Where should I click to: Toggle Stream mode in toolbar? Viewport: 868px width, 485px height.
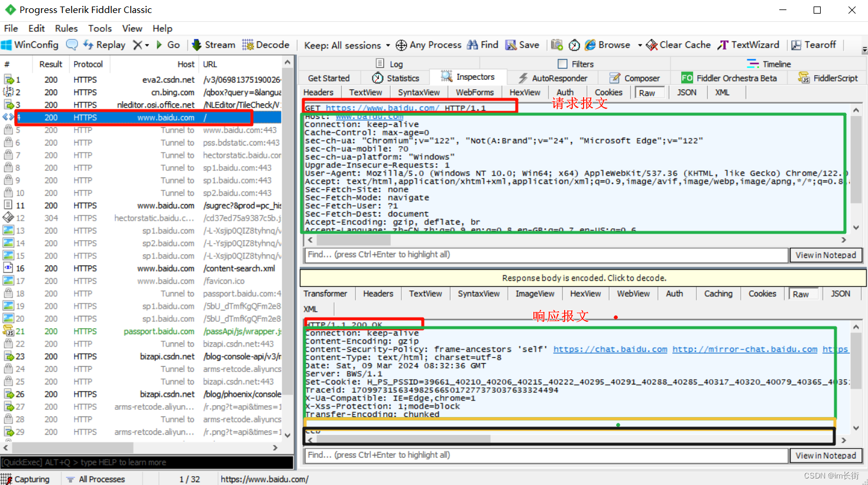pos(213,45)
